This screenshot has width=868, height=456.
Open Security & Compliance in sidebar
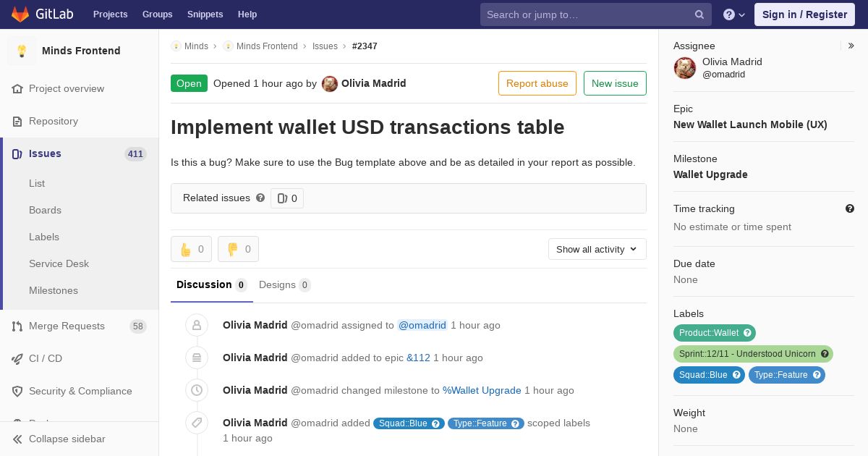80,391
